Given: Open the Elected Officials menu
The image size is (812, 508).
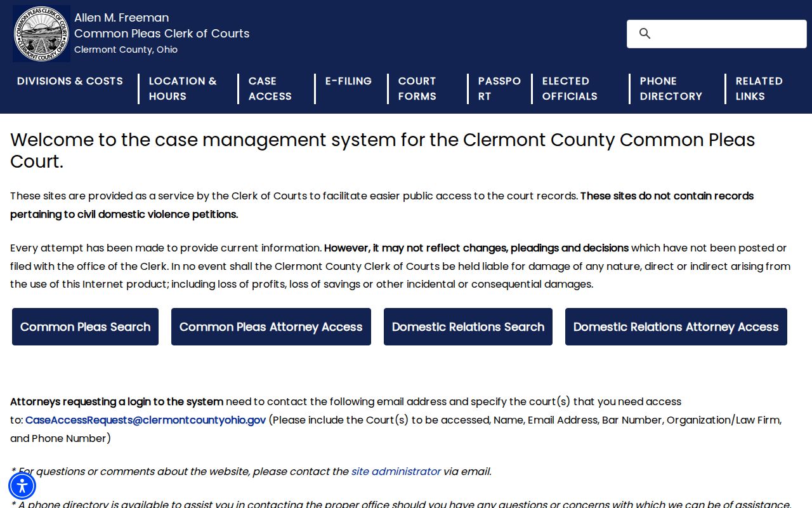Looking at the screenshot, I should [570, 89].
